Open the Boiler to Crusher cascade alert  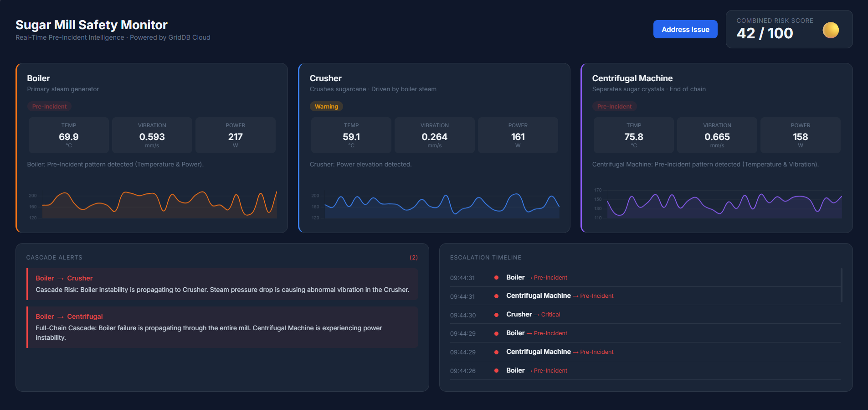point(222,284)
